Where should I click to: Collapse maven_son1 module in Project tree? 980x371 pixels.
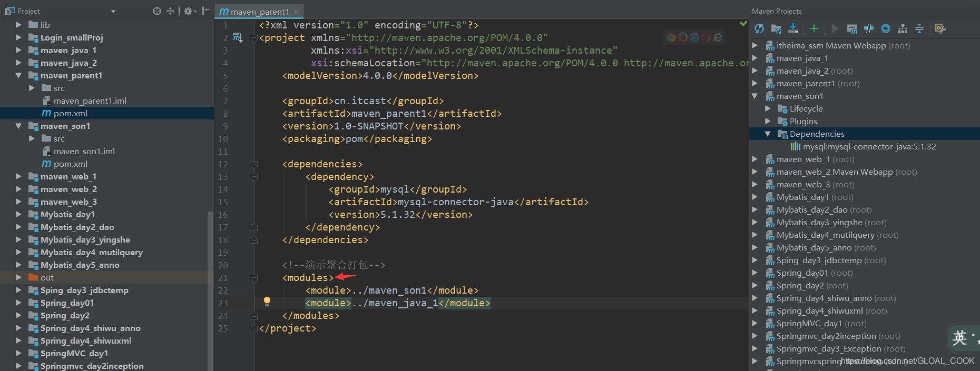tap(18, 126)
